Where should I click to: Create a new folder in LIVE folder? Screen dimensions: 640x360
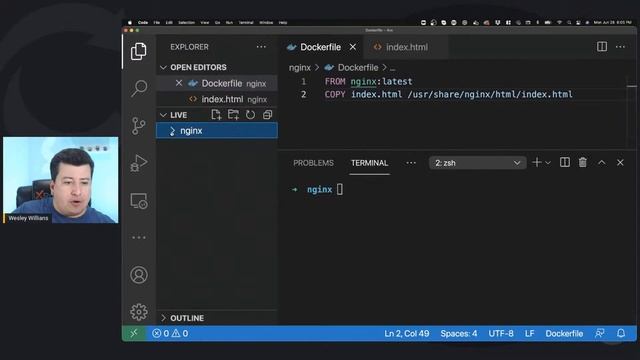pos(233,115)
